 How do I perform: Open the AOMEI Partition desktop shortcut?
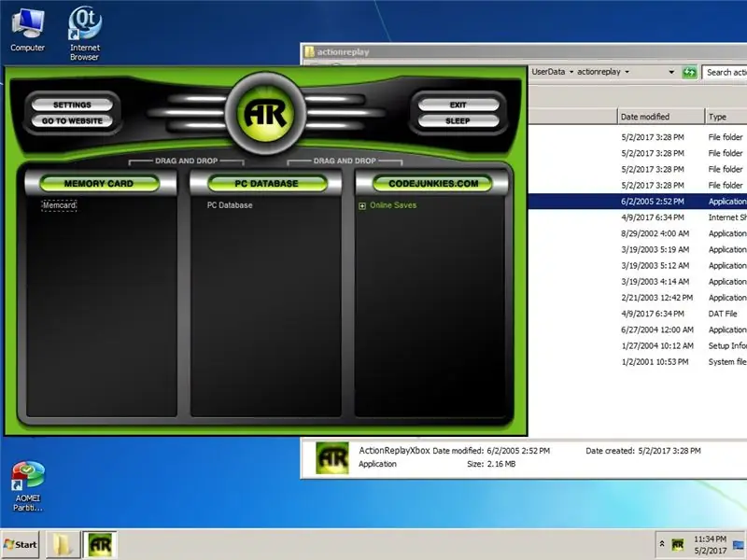(28, 485)
